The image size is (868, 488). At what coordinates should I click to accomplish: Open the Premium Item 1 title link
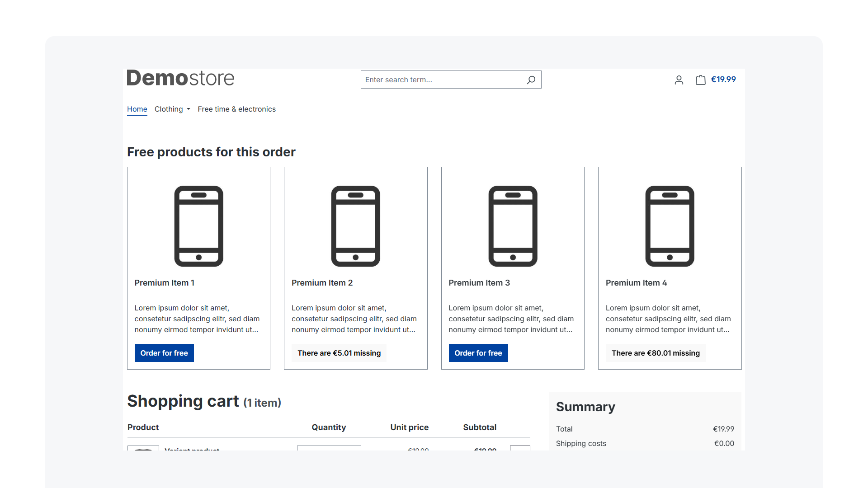164,283
